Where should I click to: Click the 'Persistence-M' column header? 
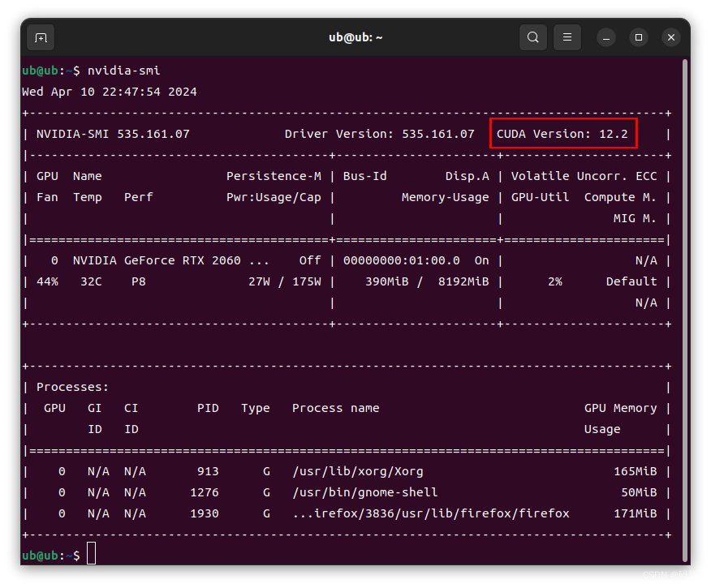[274, 176]
